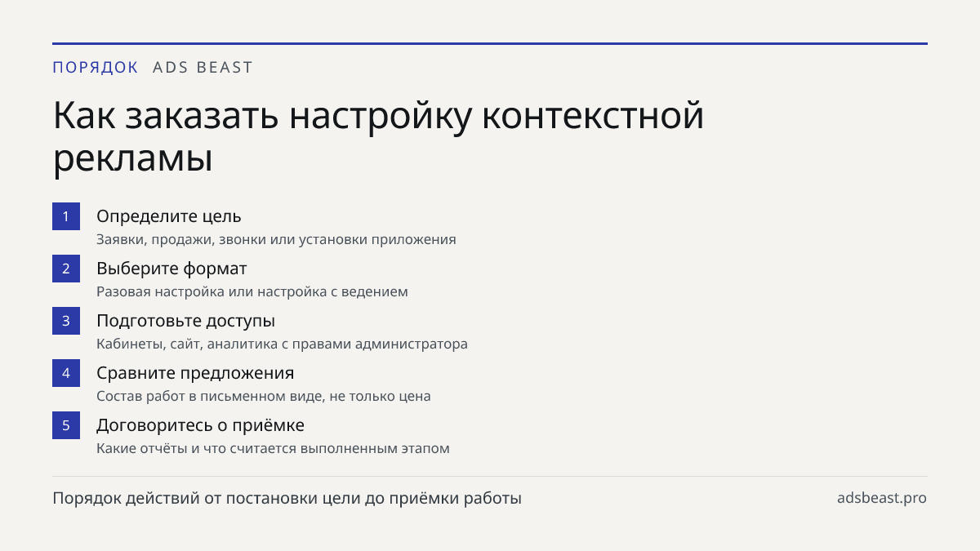Open the adsbeast.pro link in footer
The image size is (980, 551).
[x=882, y=498]
